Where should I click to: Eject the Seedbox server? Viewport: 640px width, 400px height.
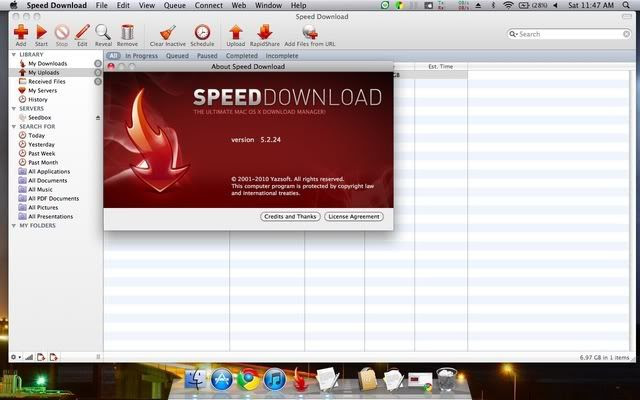click(x=98, y=118)
